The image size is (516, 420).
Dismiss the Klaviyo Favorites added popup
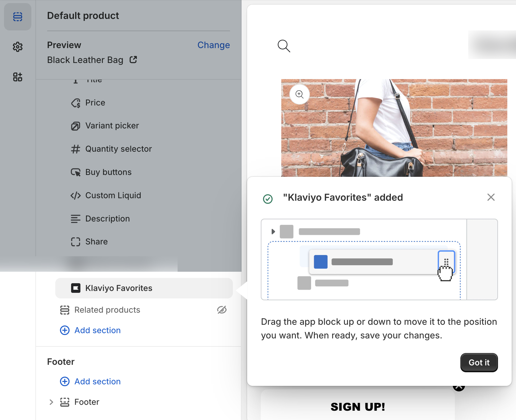tap(491, 197)
